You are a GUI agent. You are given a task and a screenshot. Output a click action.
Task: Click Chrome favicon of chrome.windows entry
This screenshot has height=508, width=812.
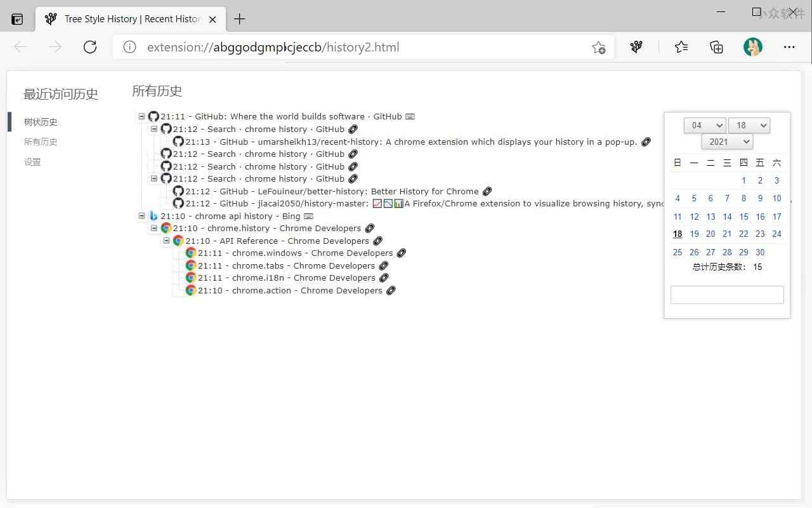pyautogui.click(x=191, y=253)
